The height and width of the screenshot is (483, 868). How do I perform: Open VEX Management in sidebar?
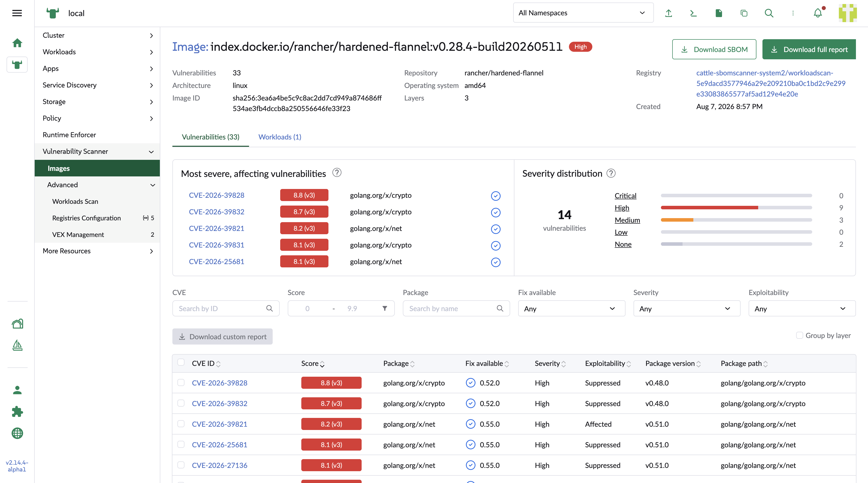[x=98, y=234]
